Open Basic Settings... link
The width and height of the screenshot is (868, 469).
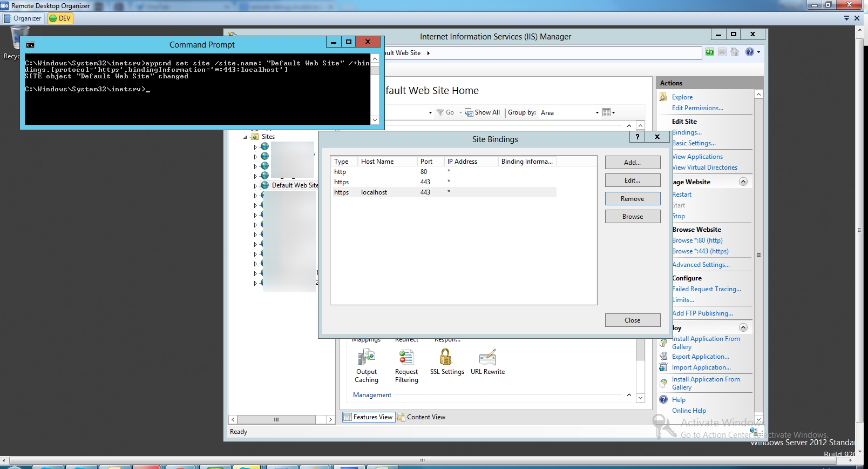[694, 143]
